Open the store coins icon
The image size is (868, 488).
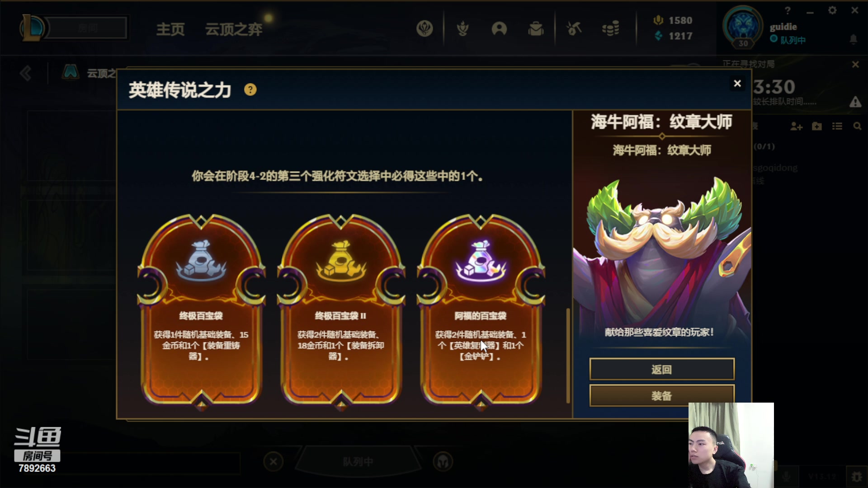click(610, 29)
